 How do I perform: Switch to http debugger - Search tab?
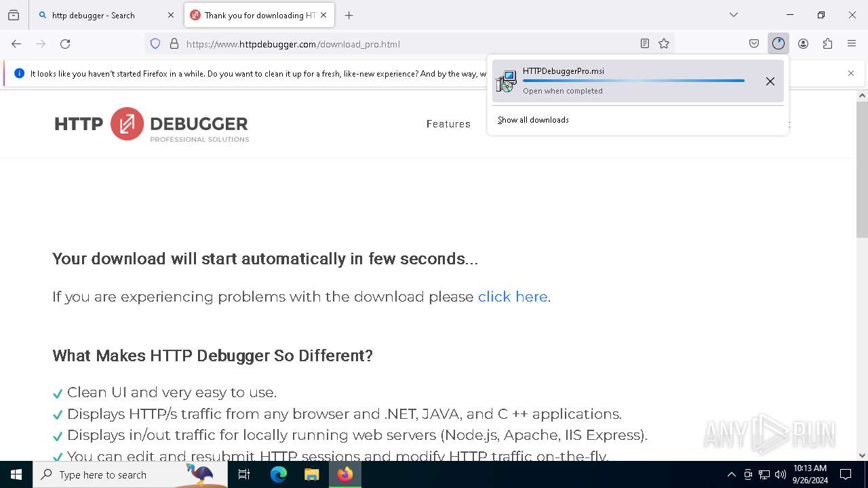[105, 15]
